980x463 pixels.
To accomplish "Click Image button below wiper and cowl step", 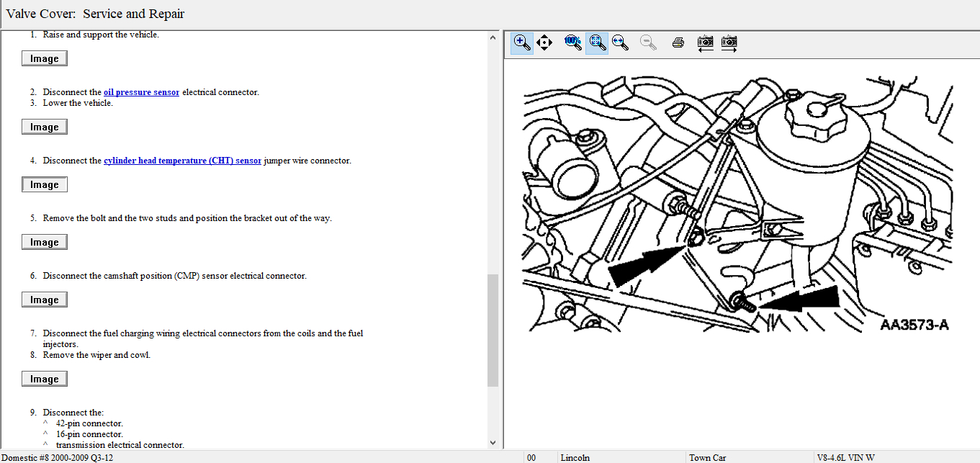I will pyautogui.click(x=45, y=379).
